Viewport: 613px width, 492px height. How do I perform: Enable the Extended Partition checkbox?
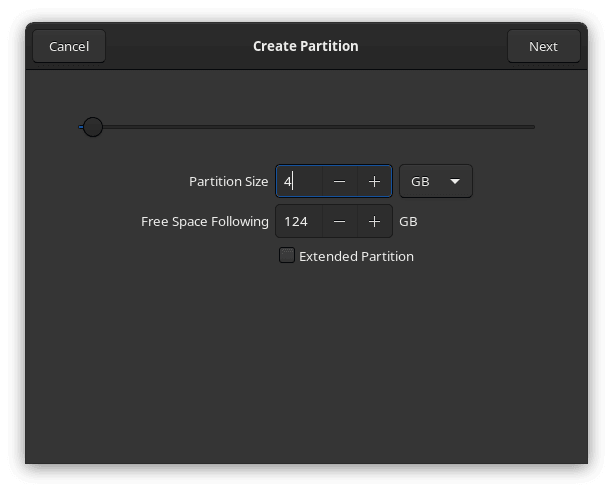287,256
